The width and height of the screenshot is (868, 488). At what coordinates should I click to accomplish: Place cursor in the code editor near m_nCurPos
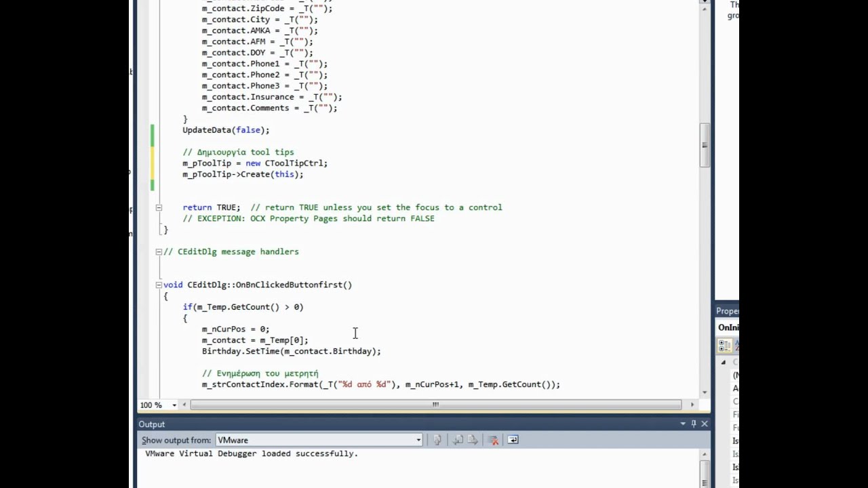(224, 329)
